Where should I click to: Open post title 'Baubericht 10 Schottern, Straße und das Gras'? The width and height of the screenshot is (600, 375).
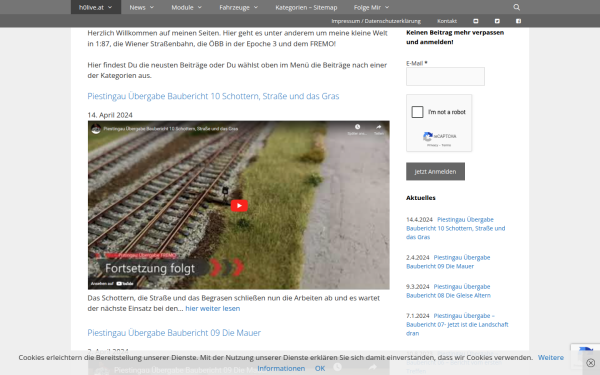click(213, 96)
